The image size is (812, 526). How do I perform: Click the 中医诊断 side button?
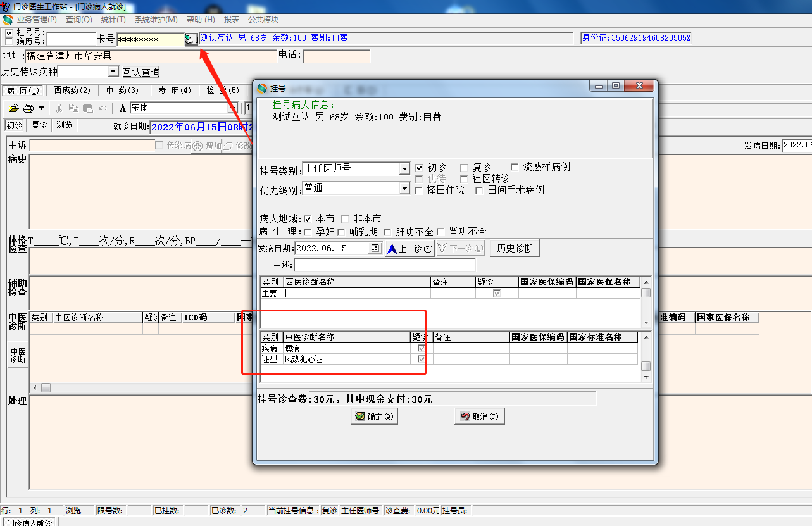pos(18,355)
